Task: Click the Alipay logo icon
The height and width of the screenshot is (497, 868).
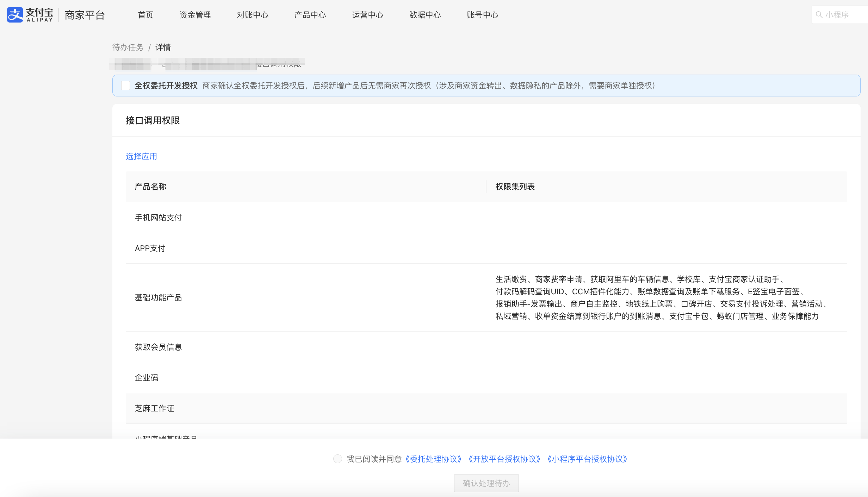Action: [15, 15]
